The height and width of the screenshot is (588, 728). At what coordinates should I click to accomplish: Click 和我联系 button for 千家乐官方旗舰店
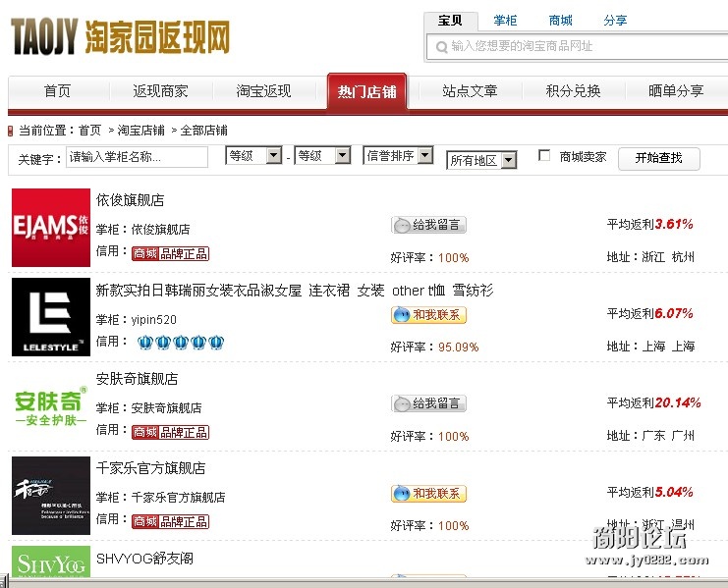point(428,494)
